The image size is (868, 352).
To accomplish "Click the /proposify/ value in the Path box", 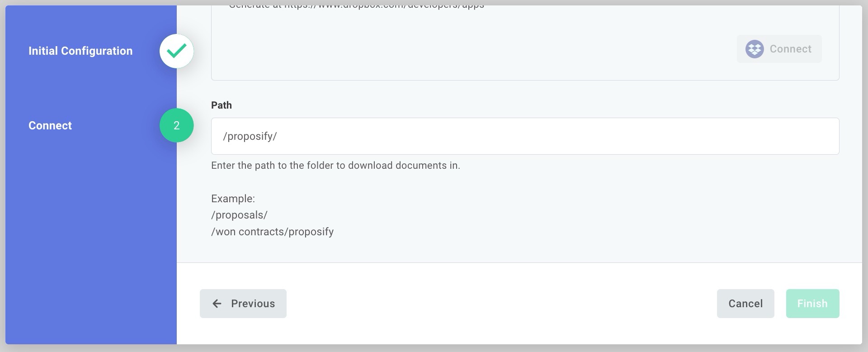I will [x=250, y=136].
